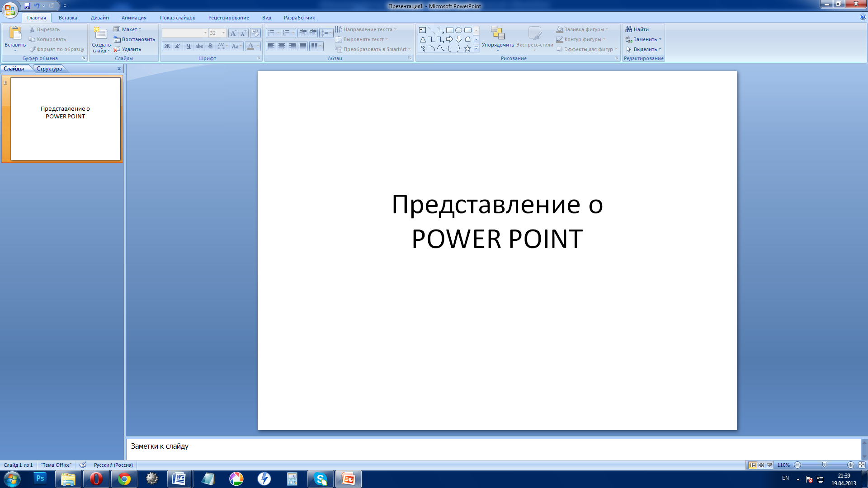868x488 pixels.
Task: Toggle center text alignment
Action: coord(282,46)
